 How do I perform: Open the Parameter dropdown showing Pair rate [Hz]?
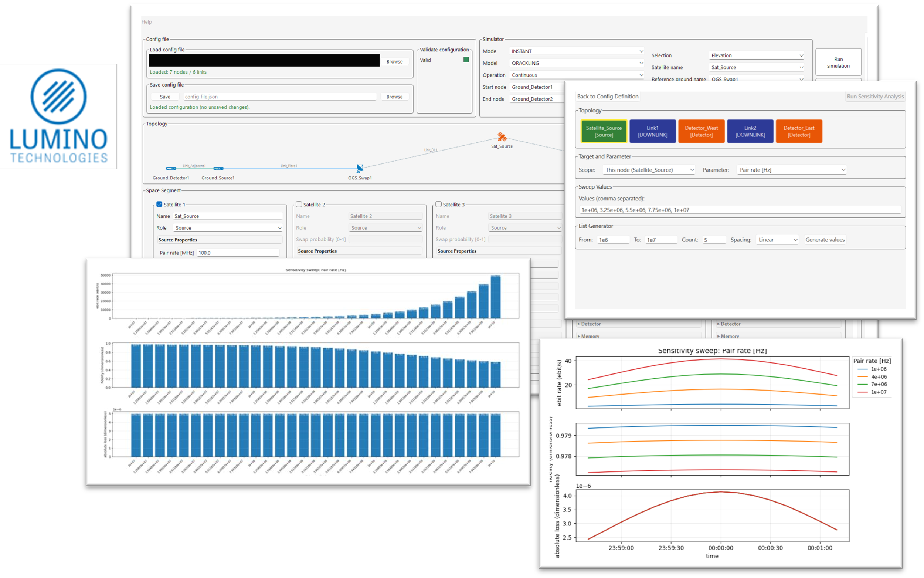792,170
